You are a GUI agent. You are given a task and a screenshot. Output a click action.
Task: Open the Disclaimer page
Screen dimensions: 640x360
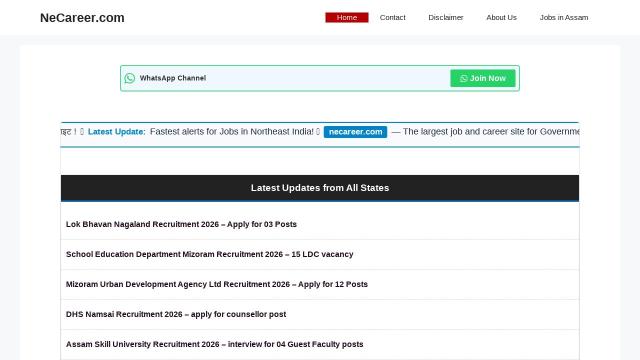click(446, 18)
